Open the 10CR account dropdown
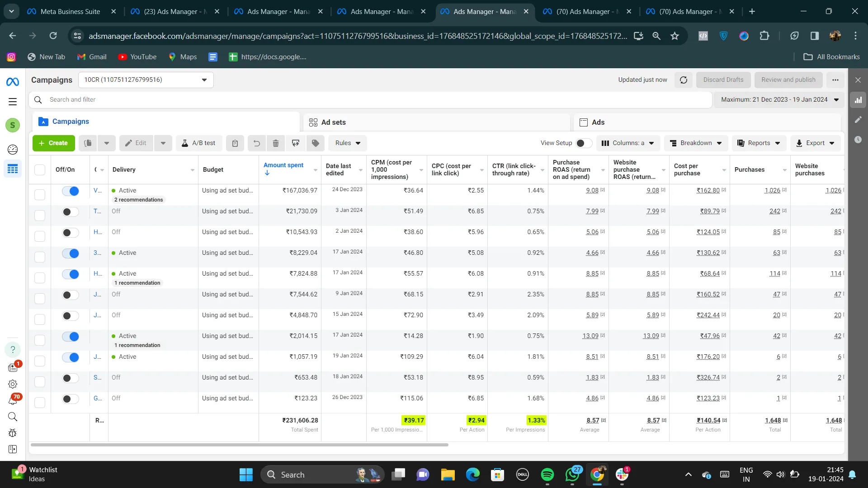The width and height of the screenshot is (868, 488). (146, 80)
